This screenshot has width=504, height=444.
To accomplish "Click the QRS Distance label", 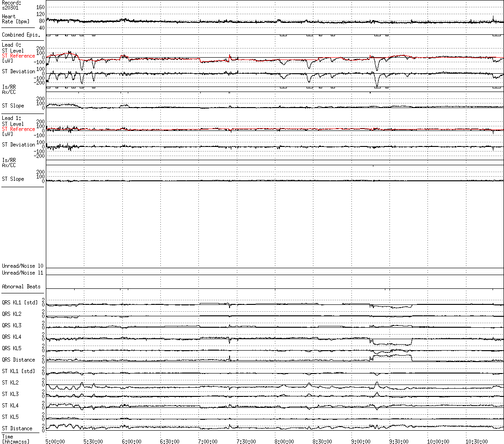I will coord(18,360).
